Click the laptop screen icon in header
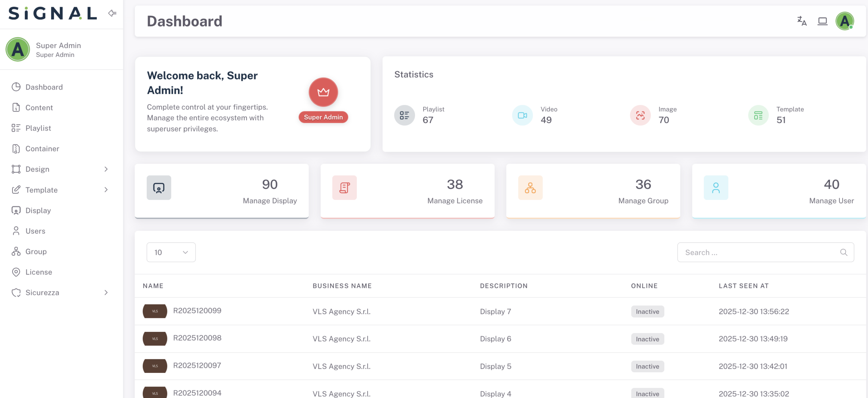Viewport: 868px width, 398px height. tap(822, 21)
